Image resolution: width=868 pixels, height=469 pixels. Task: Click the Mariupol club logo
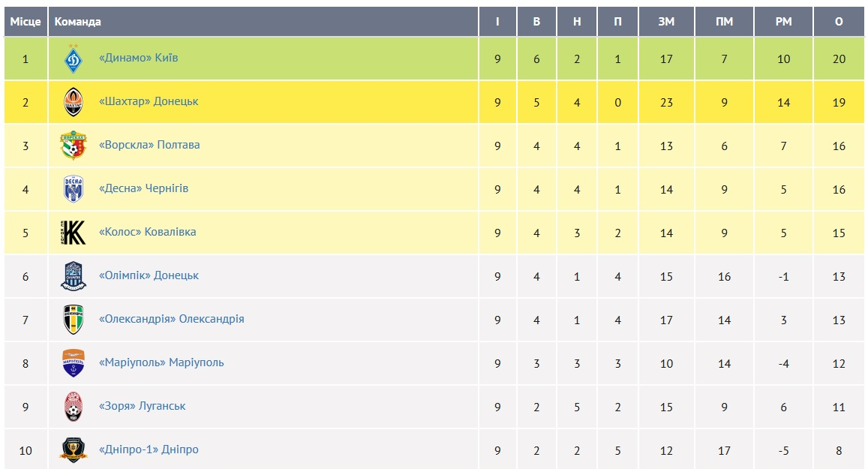click(x=73, y=363)
